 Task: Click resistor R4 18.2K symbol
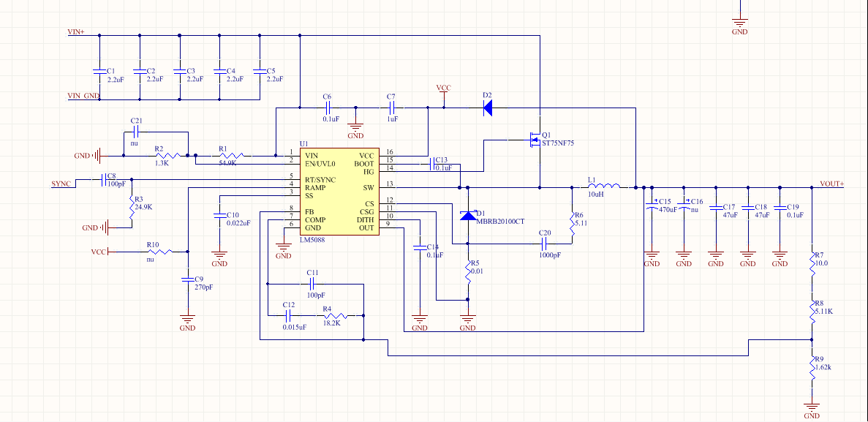point(335,316)
